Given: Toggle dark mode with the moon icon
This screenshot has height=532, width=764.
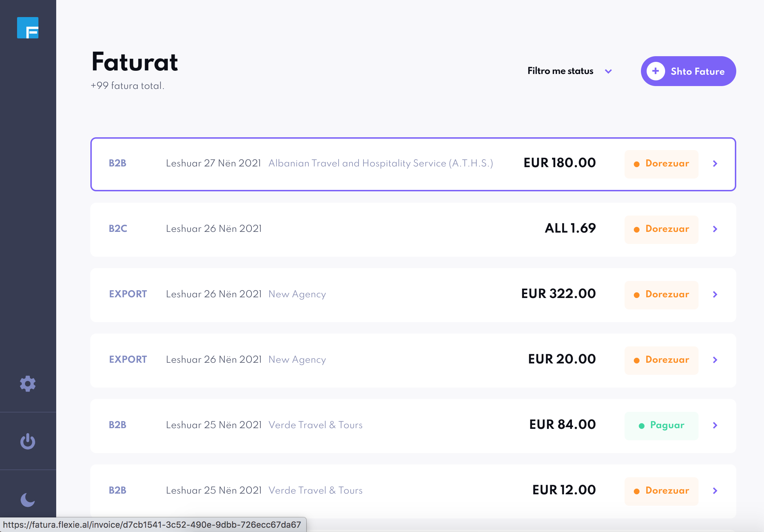Looking at the screenshot, I should (28, 500).
